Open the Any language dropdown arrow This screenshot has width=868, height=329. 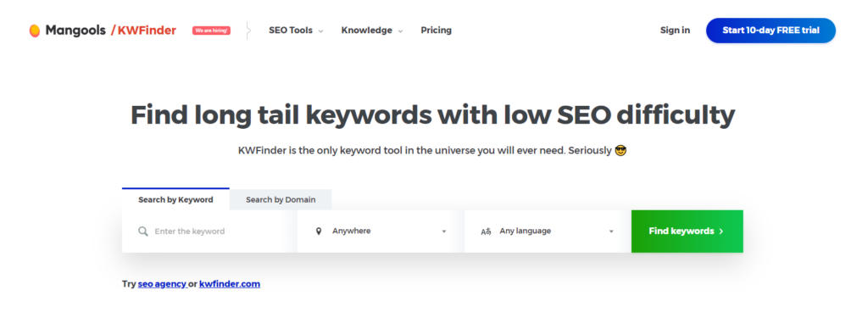point(611,231)
